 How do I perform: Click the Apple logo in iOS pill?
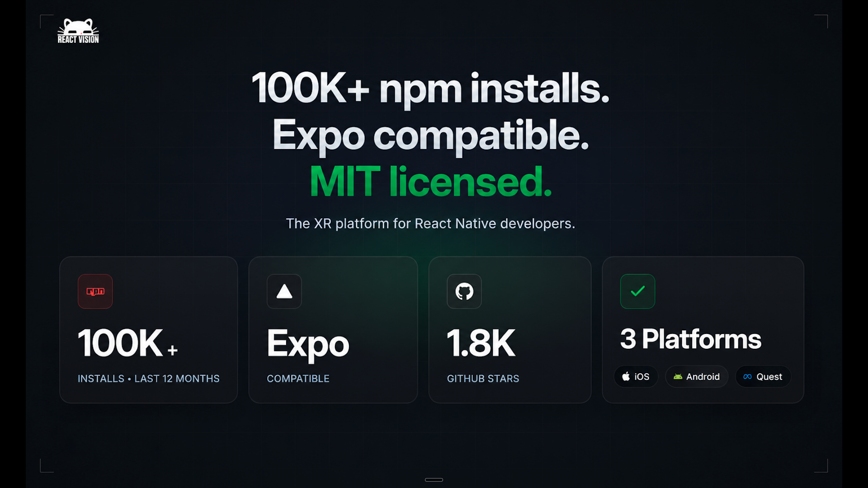point(626,376)
